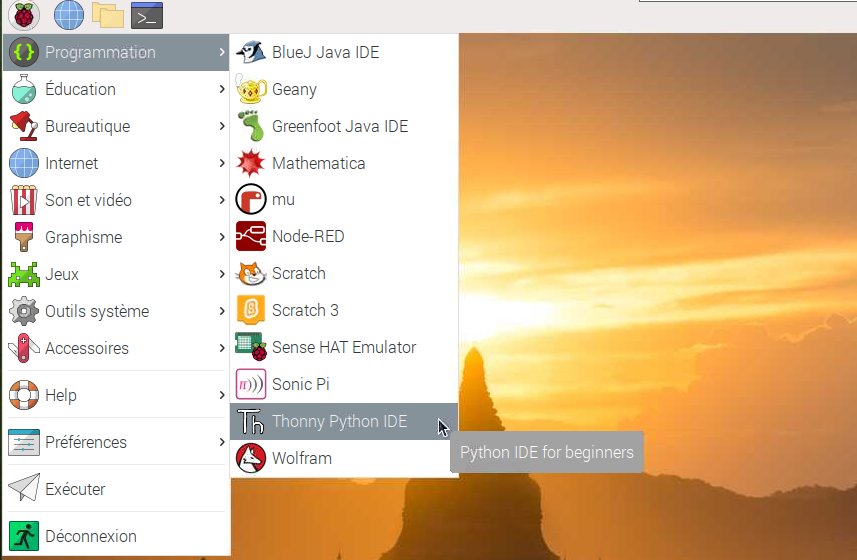Image resolution: width=857 pixels, height=560 pixels.
Task: Expand the Bureautique submenu arrow
Action: (x=221, y=126)
